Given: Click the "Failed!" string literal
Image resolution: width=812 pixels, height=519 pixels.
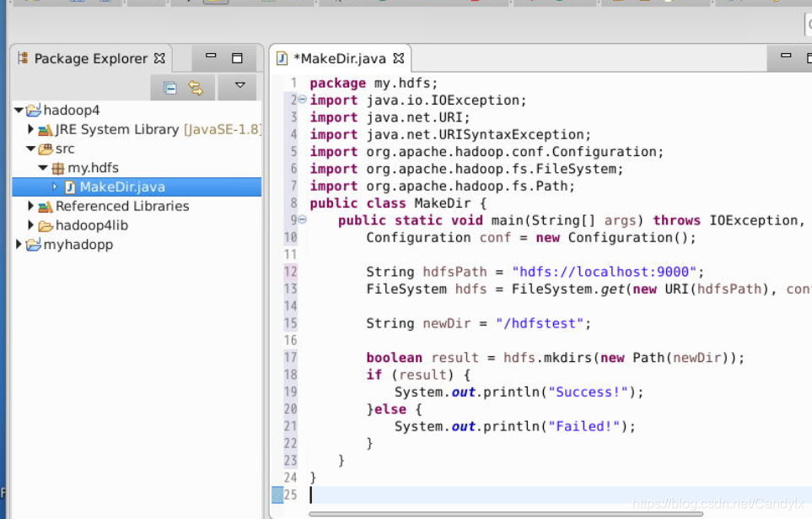Looking at the screenshot, I should 584,426.
